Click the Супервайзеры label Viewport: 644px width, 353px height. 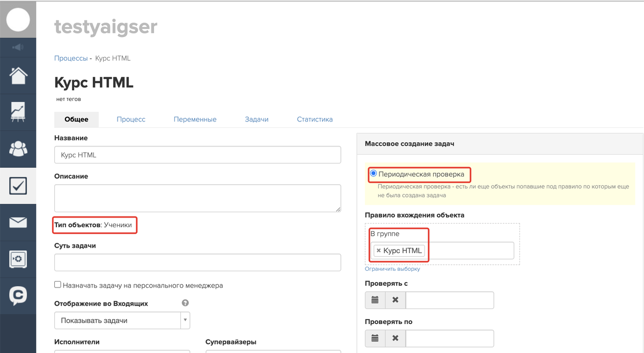pyautogui.click(x=231, y=342)
